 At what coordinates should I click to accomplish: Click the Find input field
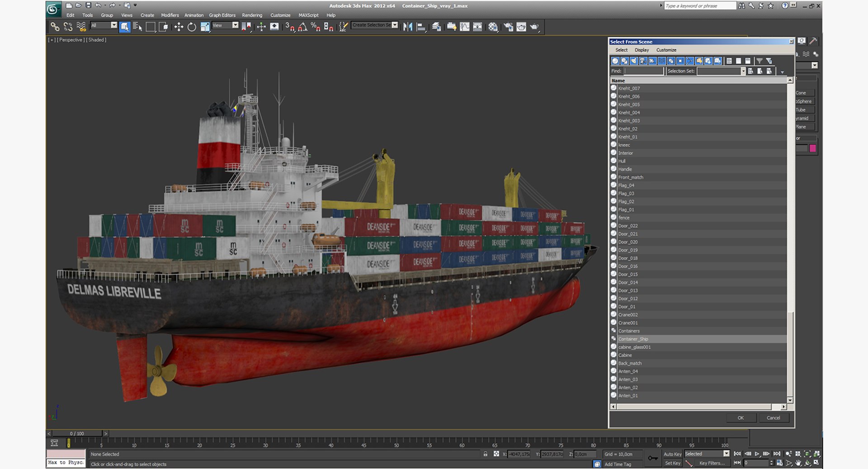click(x=644, y=71)
